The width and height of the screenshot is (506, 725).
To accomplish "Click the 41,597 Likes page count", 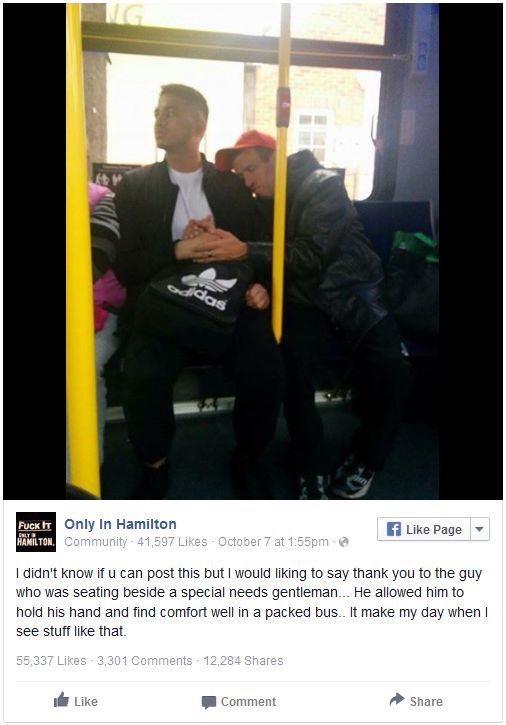I will tap(172, 542).
